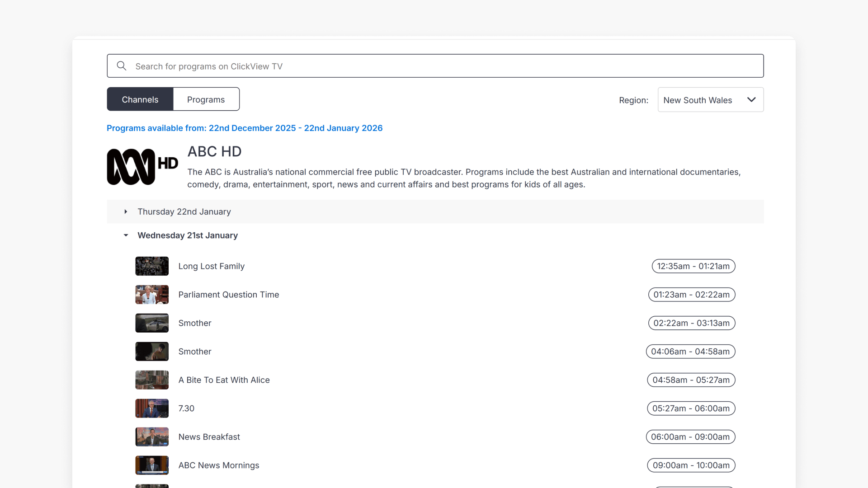Viewport: 868px width, 488px height.
Task: Open the 7.30 program thumbnail
Action: click(x=151, y=408)
